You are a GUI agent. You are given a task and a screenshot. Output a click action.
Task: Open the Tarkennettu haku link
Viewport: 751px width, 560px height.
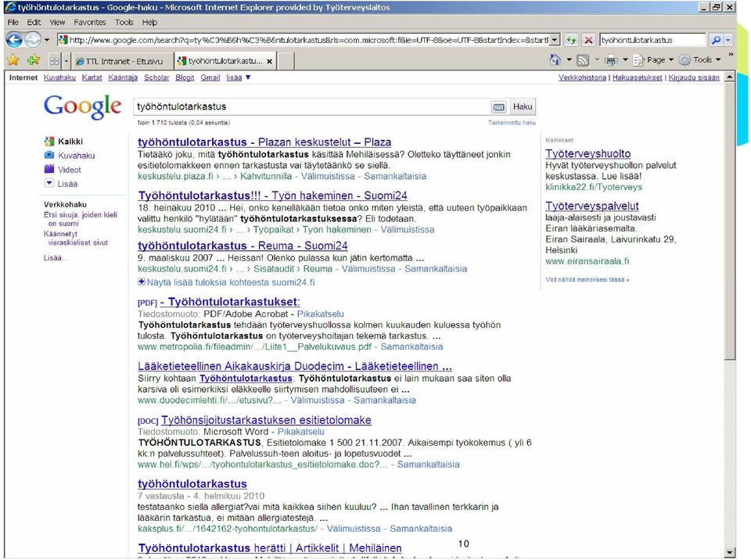tap(512, 123)
